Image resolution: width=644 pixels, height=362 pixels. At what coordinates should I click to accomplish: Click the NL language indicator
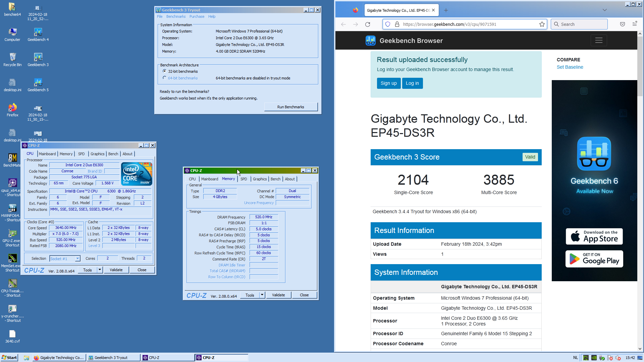(576, 358)
